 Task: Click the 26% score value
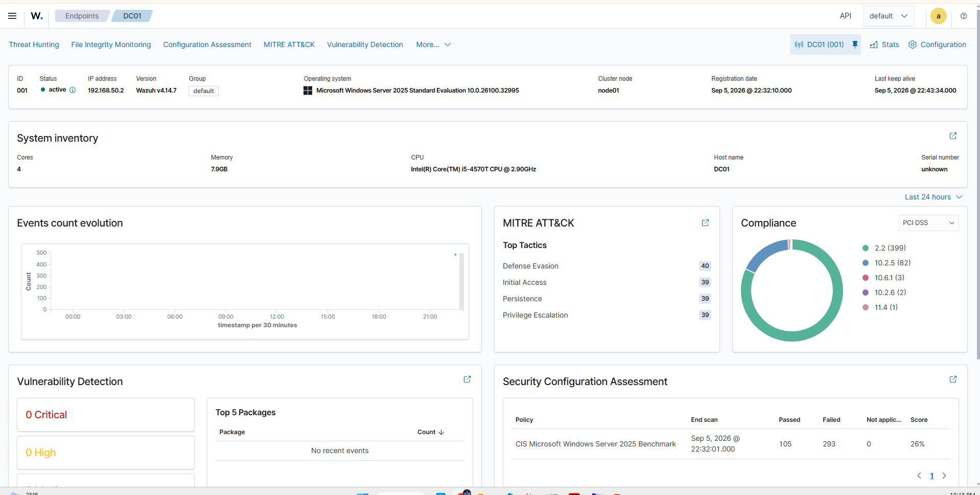point(917,444)
